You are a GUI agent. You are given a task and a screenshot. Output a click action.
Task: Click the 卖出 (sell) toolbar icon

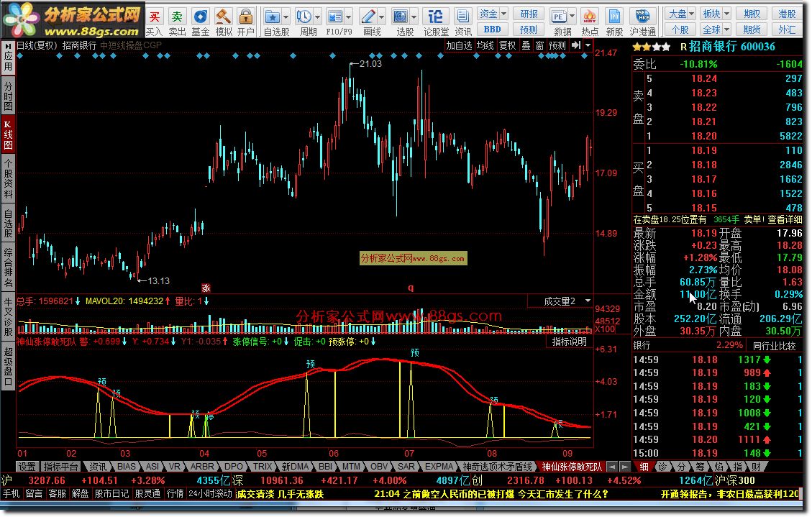[x=177, y=22]
